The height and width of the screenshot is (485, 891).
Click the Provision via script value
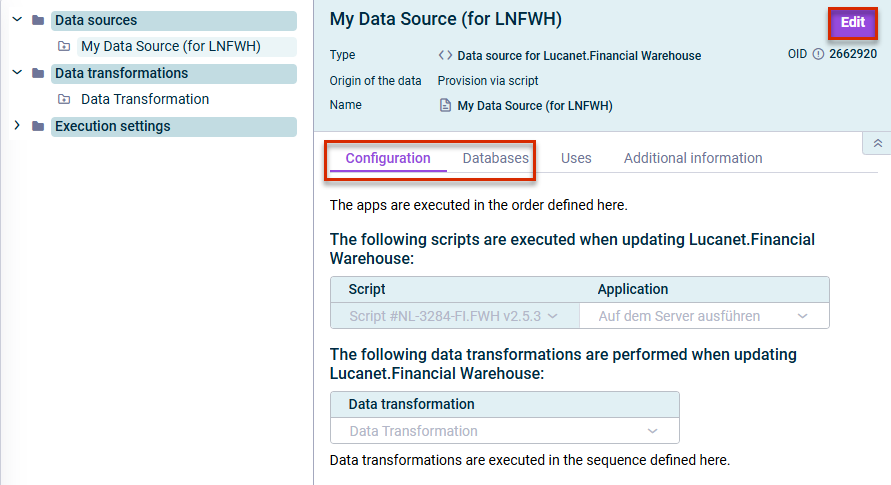pyautogui.click(x=488, y=81)
